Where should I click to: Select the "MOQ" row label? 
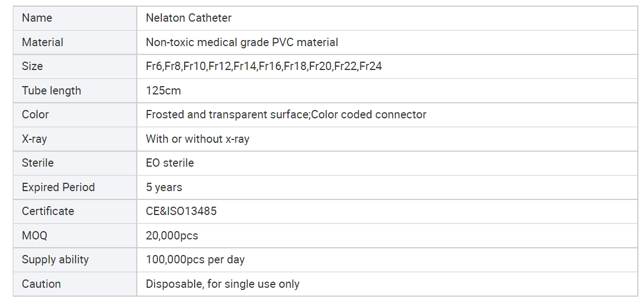point(34,236)
